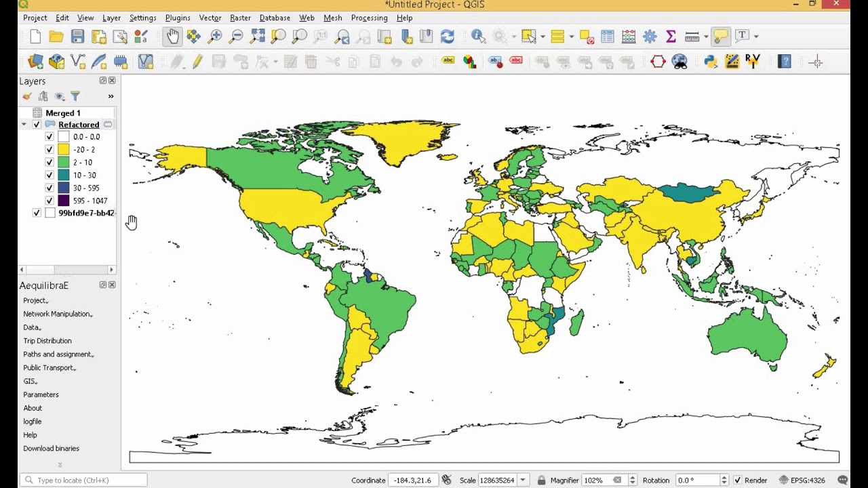
Task: Click the Help book question mark icon
Action: pos(785,62)
